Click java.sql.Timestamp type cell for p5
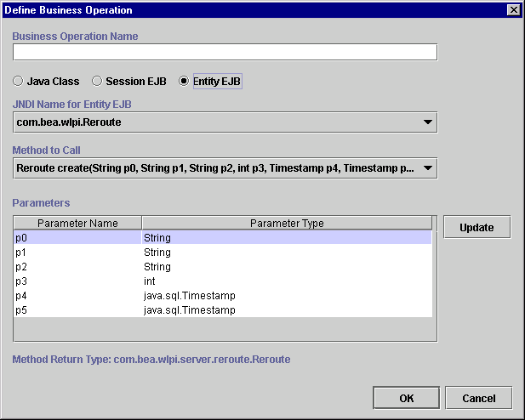Viewport: 525px width, 420px height. pyautogui.click(x=287, y=309)
